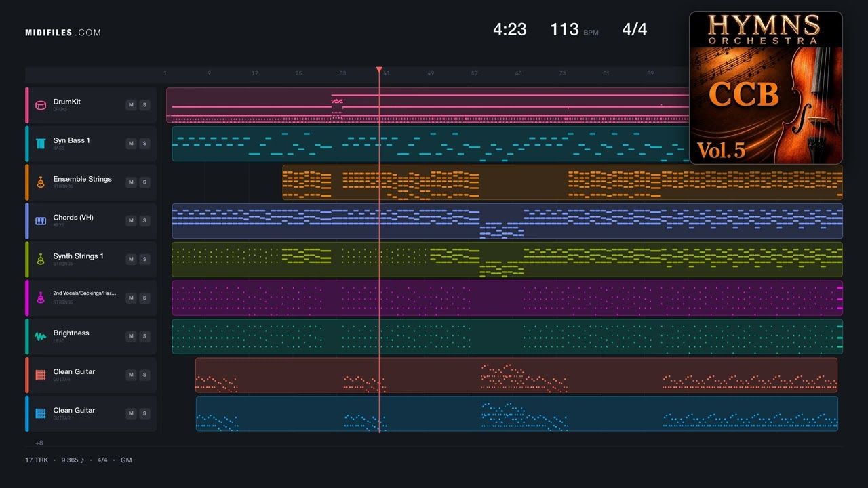This screenshot has height=488, width=868.
Task: Solo the Brightness track
Action: tap(144, 337)
